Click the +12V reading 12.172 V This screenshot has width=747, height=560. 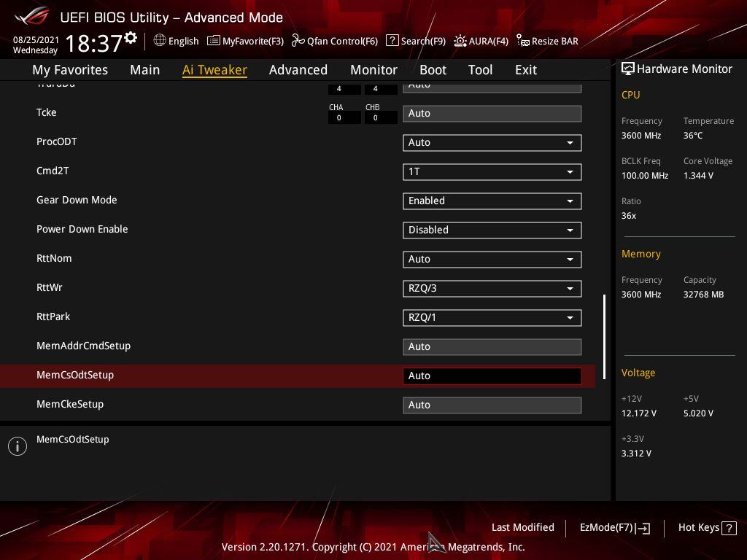tap(639, 413)
